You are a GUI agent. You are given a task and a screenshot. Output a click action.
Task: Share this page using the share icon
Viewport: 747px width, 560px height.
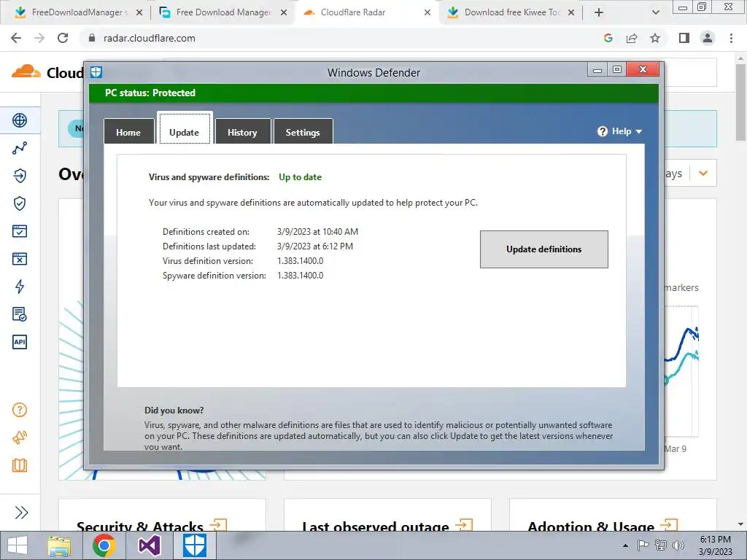[632, 38]
